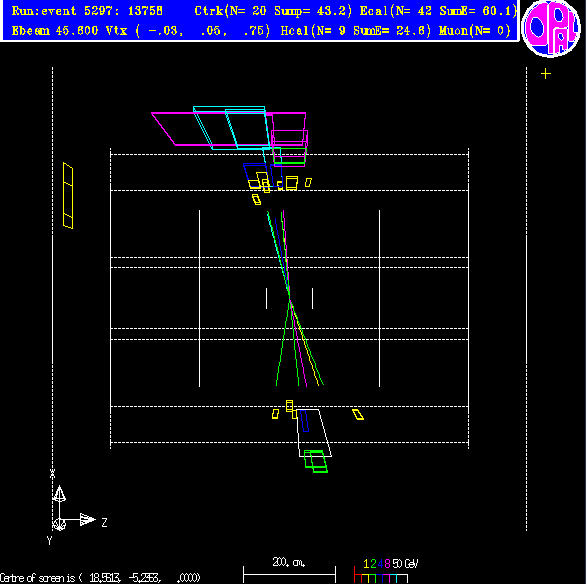Click the Muon(N= 0) readout in the header
This screenshot has width=586, height=584.
[x=475, y=31]
